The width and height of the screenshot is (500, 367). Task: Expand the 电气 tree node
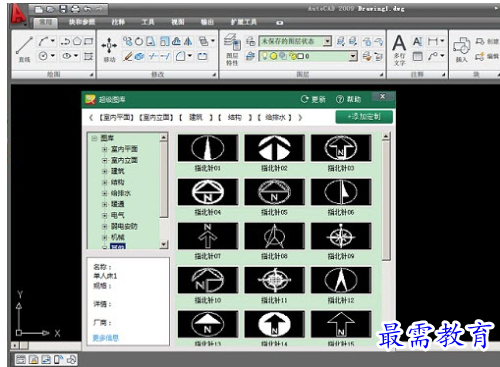(104, 215)
